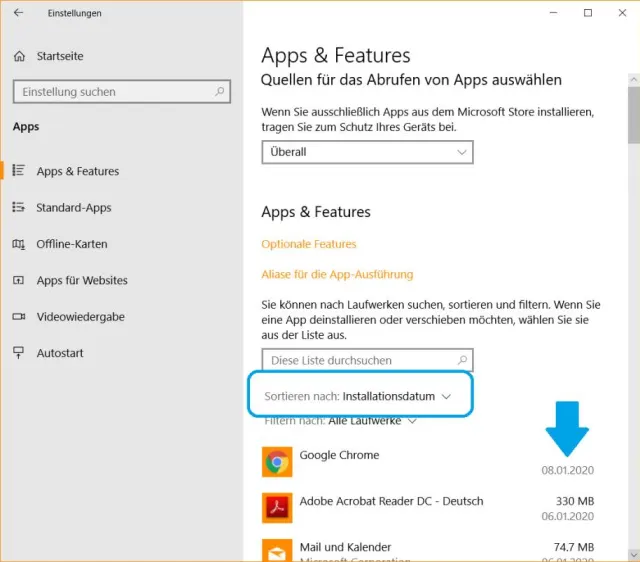640x562 pixels.
Task: Expand Filtern nach Alle Laufwerke dropdown
Action: [x=340, y=421]
